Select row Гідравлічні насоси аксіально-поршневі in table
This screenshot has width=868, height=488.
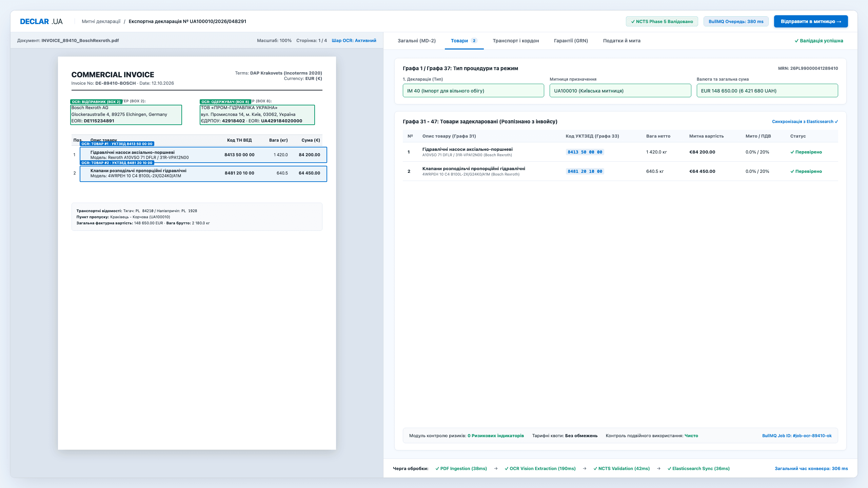tap(620, 152)
